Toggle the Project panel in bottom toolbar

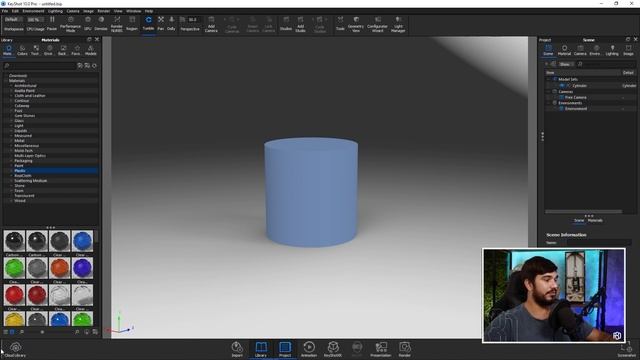pyautogui.click(x=285, y=349)
